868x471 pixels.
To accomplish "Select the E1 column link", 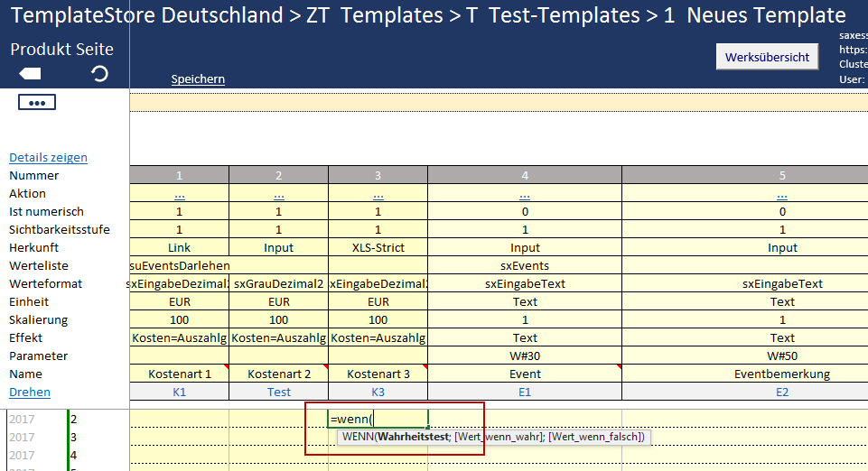I will click(x=525, y=392).
